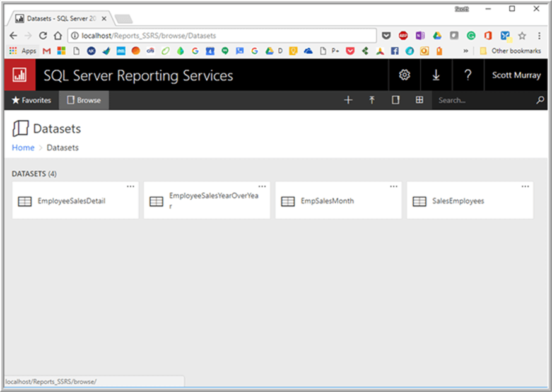Image resolution: width=552 pixels, height=392 pixels.
Task: Select the Datasets browser tab
Action: [x=61, y=18]
